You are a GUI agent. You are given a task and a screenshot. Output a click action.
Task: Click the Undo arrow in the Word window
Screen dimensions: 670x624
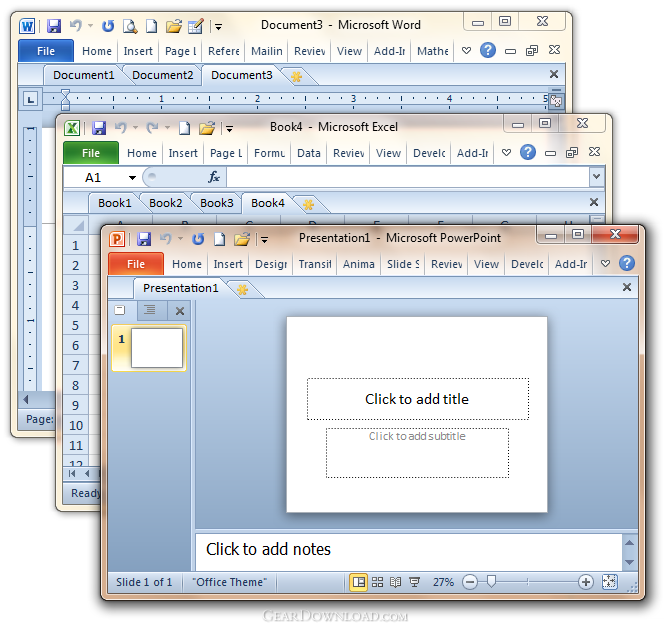point(75,26)
